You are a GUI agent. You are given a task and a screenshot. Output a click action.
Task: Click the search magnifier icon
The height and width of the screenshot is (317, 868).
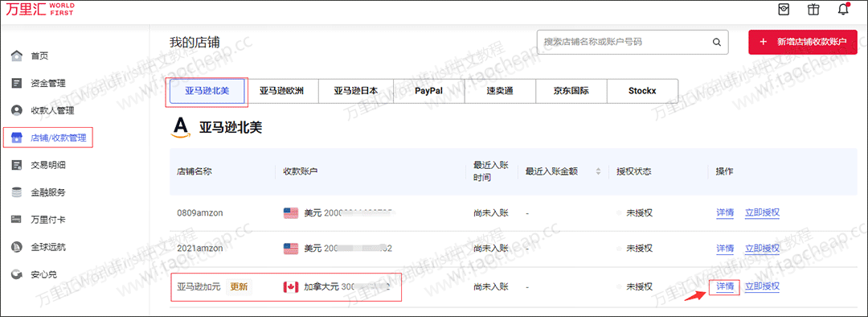coord(716,42)
